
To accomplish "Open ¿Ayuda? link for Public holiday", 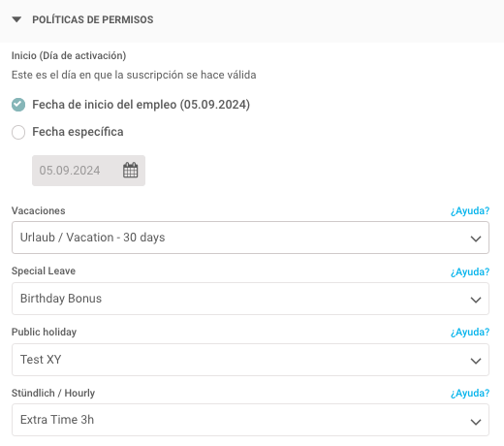I will [470, 333].
